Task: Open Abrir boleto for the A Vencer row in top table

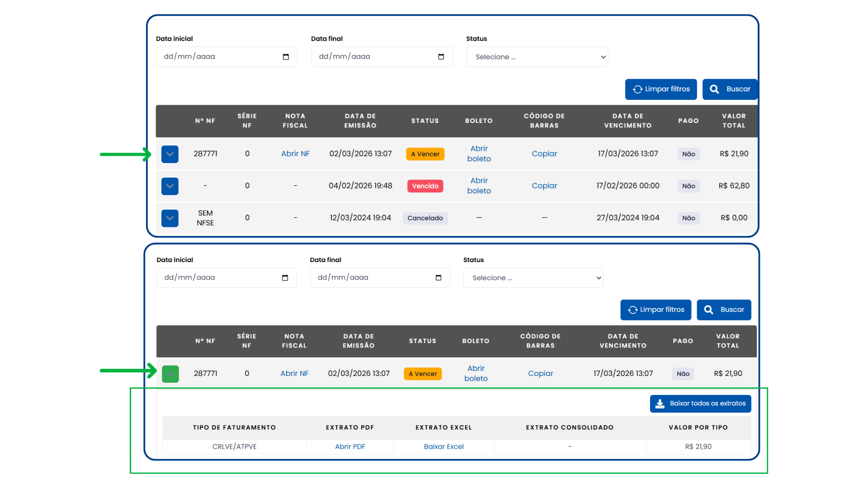Action: [479, 154]
